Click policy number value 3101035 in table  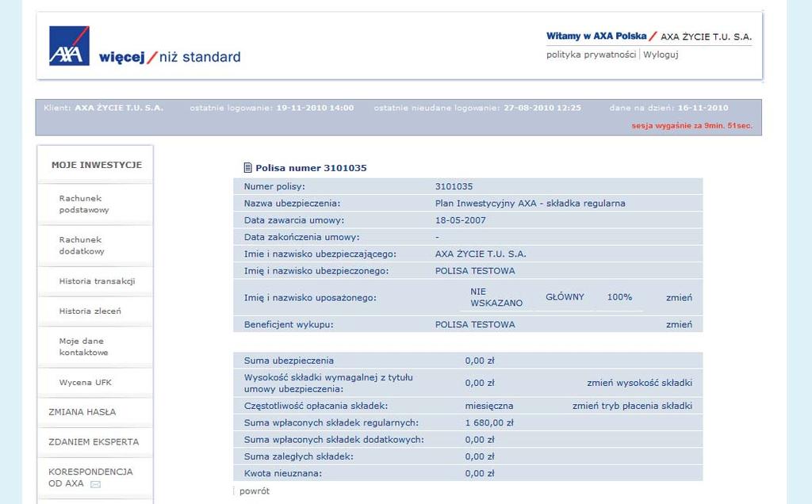pos(454,186)
